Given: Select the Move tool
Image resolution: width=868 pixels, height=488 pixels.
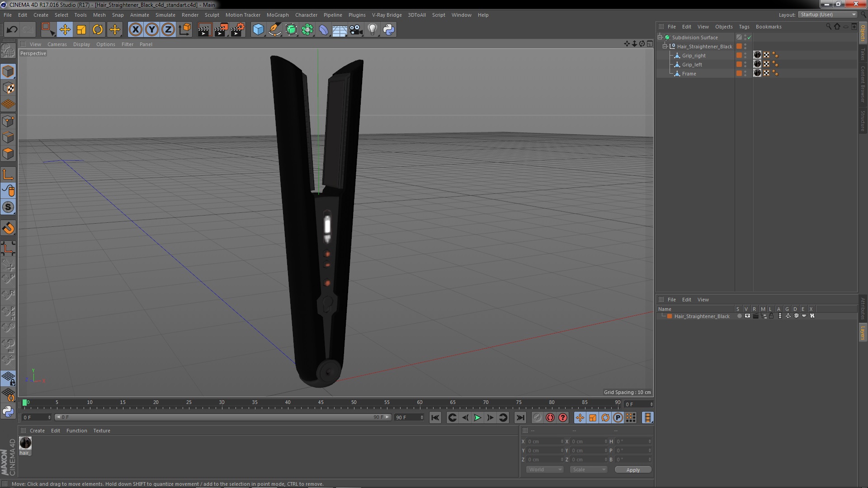Looking at the screenshot, I should (x=65, y=30).
